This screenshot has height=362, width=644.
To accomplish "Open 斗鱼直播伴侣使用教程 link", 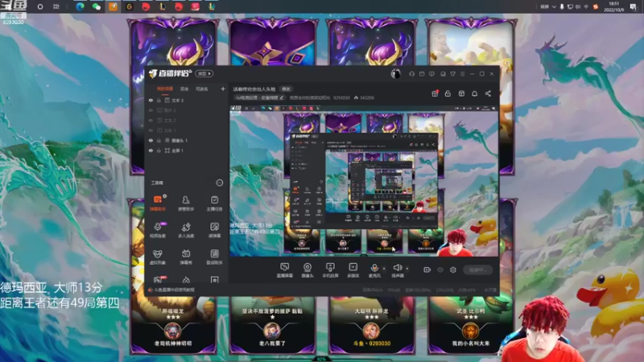I will pyautogui.click(x=174, y=290).
